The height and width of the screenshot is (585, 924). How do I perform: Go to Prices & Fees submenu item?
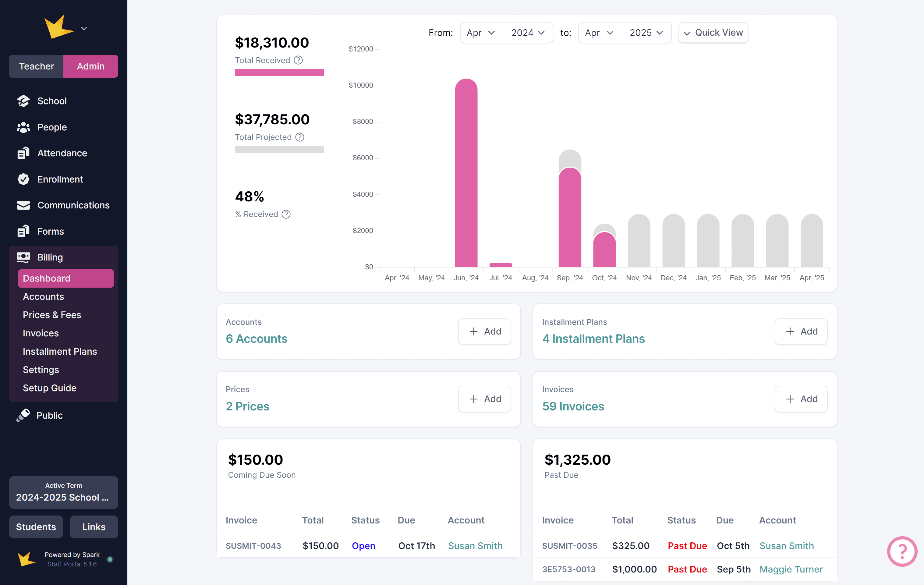tap(52, 315)
